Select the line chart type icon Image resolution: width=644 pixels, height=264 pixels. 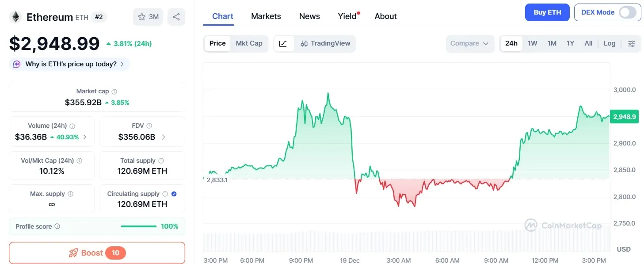point(283,43)
